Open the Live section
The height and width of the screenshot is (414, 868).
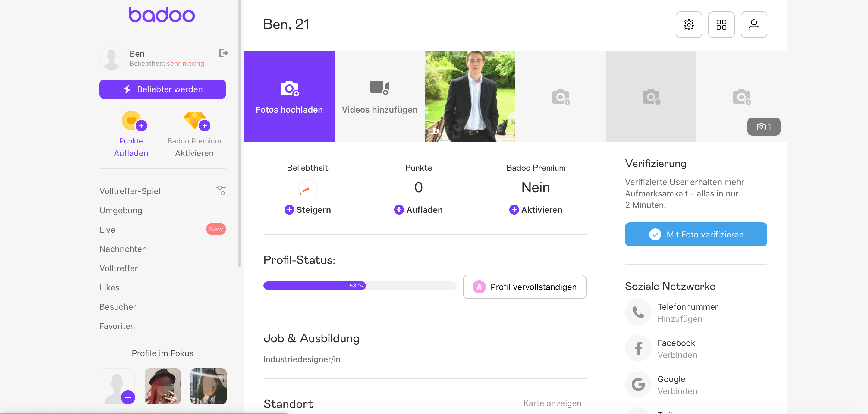coord(107,229)
